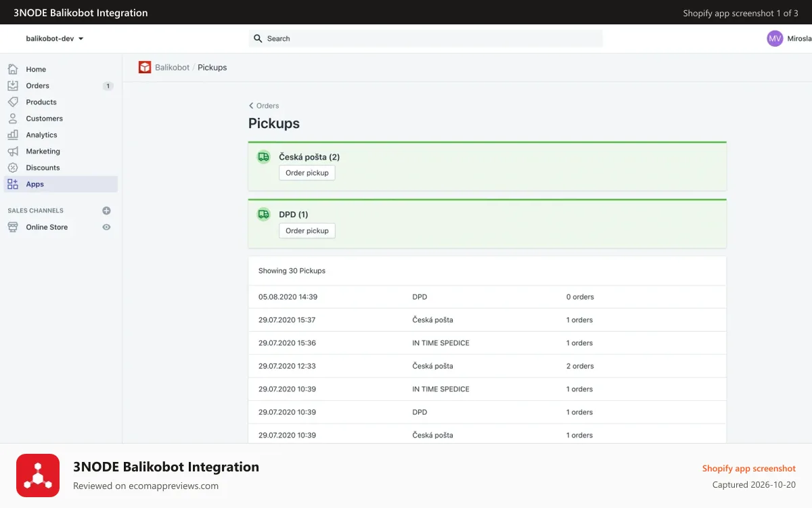The image size is (812, 508).
Task: Click the SALES CHANNELS heading
Action: 35,211
